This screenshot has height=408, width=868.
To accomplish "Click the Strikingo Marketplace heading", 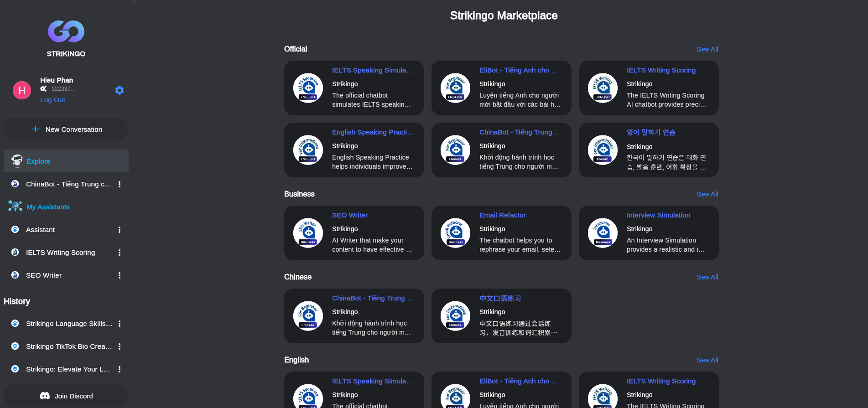I will (x=504, y=15).
